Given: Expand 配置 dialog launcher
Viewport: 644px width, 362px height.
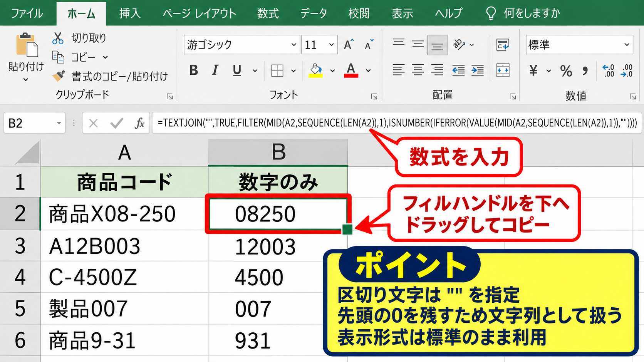Looking at the screenshot, I should (x=513, y=97).
